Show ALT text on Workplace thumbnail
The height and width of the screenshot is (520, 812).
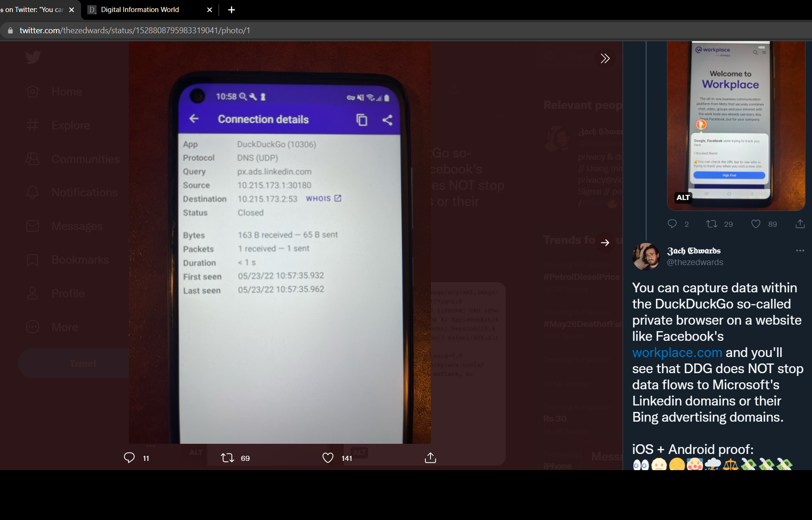[683, 198]
